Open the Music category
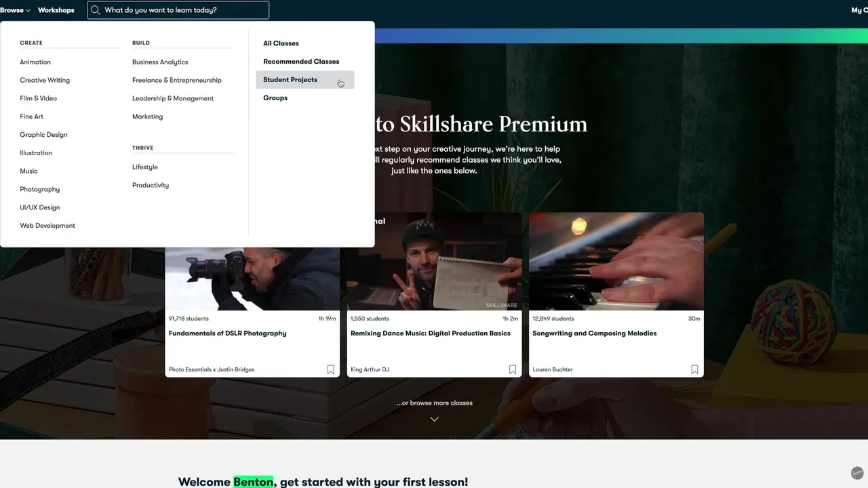 [28, 171]
